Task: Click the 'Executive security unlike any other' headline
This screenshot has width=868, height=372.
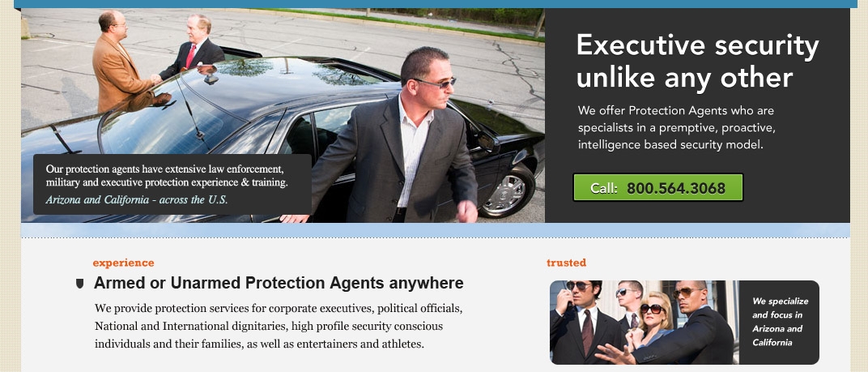Action: [x=697, y=61]
